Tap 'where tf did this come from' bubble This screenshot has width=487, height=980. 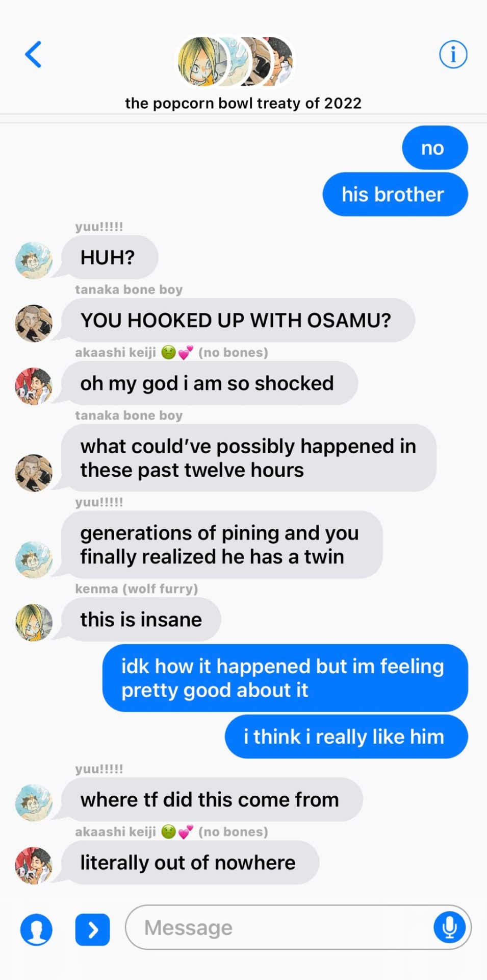click(x=212, y=799)
